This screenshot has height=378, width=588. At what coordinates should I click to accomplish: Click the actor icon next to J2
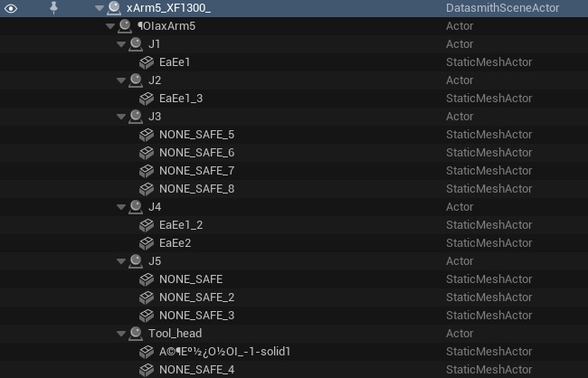pos(136,80)
